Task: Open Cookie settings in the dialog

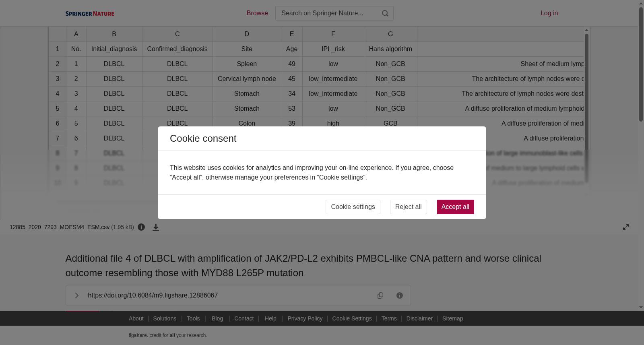Action: coord(353,207)
